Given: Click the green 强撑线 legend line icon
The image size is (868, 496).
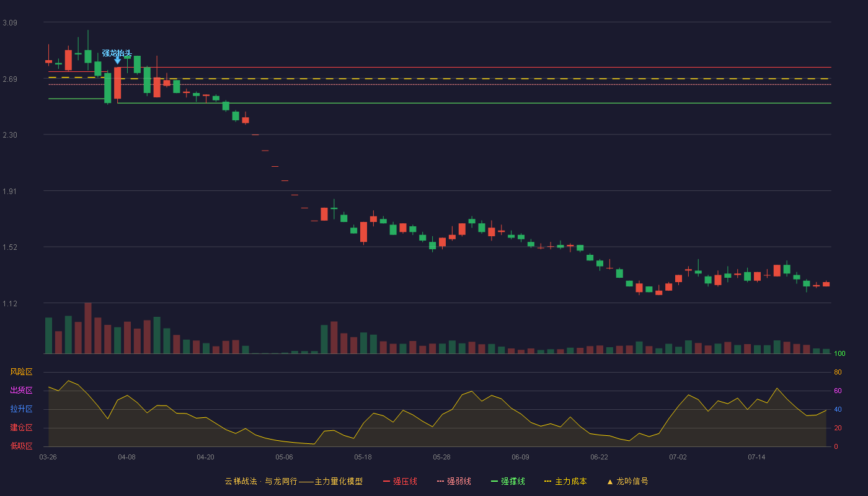Looking at the screenshot, I should coord(494,481).
